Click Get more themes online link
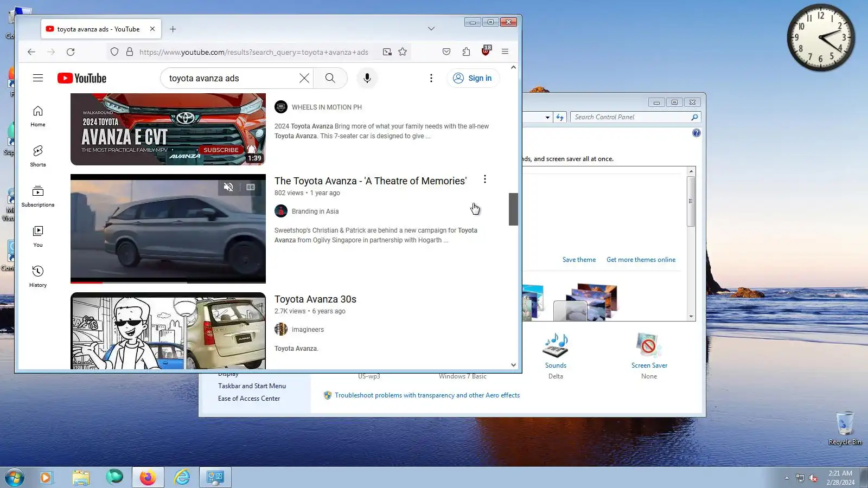This screenshot has height=488, width=868. (x=641, y=260)
